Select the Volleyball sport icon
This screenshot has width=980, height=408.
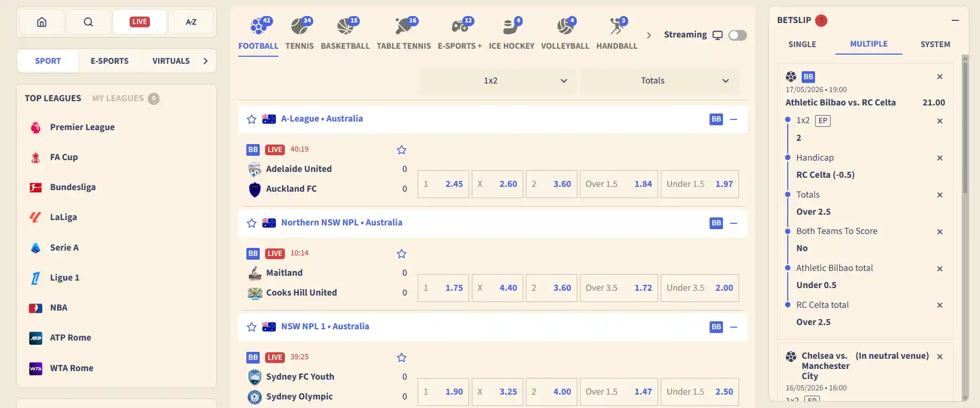tap(565, 26)
